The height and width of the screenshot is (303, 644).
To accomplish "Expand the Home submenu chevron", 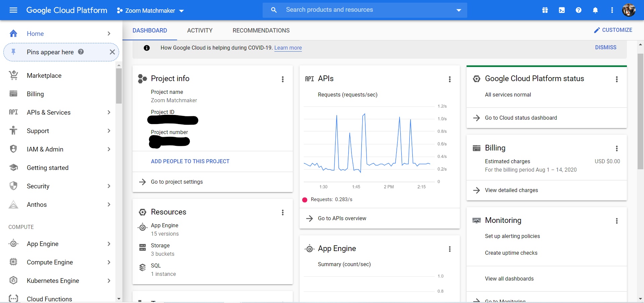I will (x=109, y=34).
